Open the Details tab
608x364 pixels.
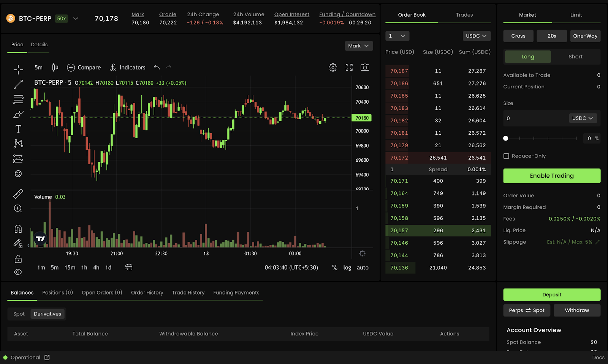pyautogui.click(x=39, y=44)
